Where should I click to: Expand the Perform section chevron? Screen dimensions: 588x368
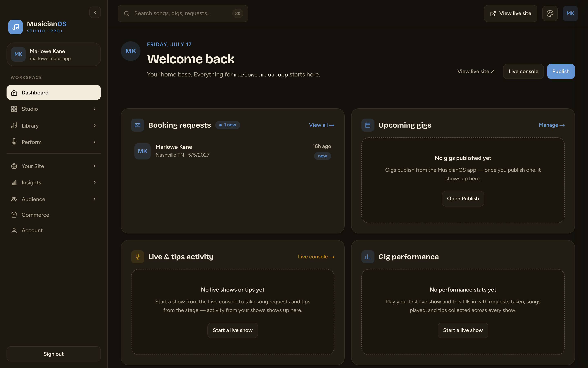(x=95, y=142)
